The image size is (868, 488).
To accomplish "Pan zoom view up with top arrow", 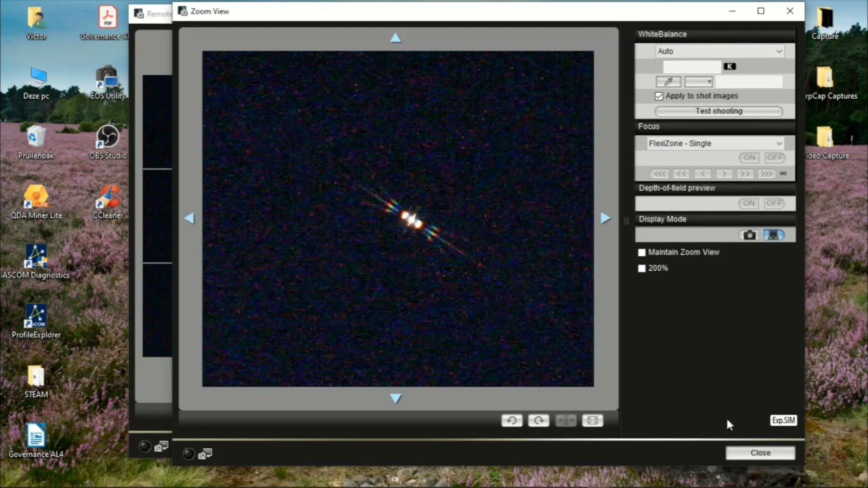I will tap(395, 38).
